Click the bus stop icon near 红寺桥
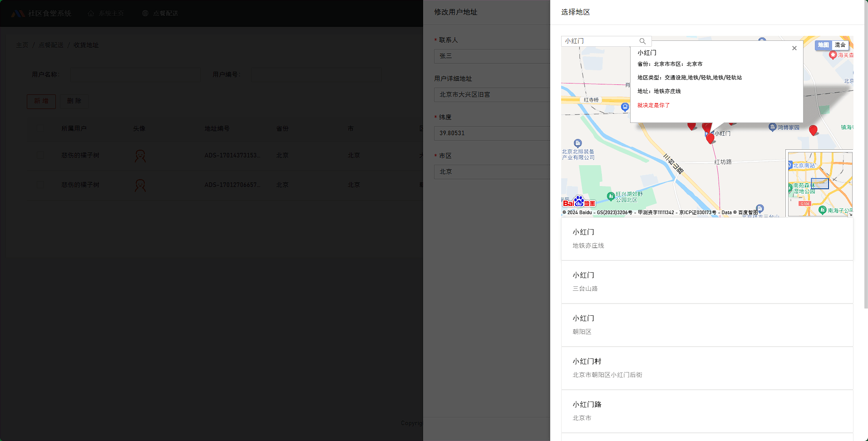The image size is (868, 441). pos(625,108)
